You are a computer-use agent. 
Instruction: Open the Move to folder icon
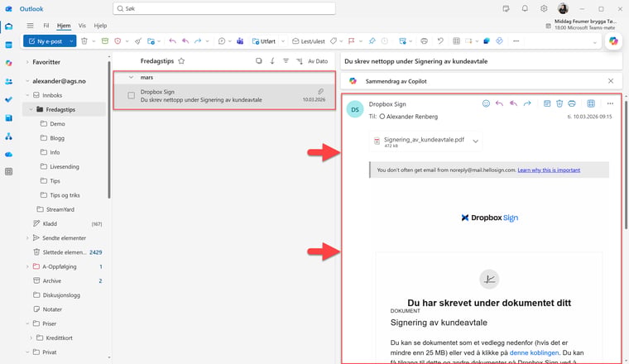tap(151, 41)
